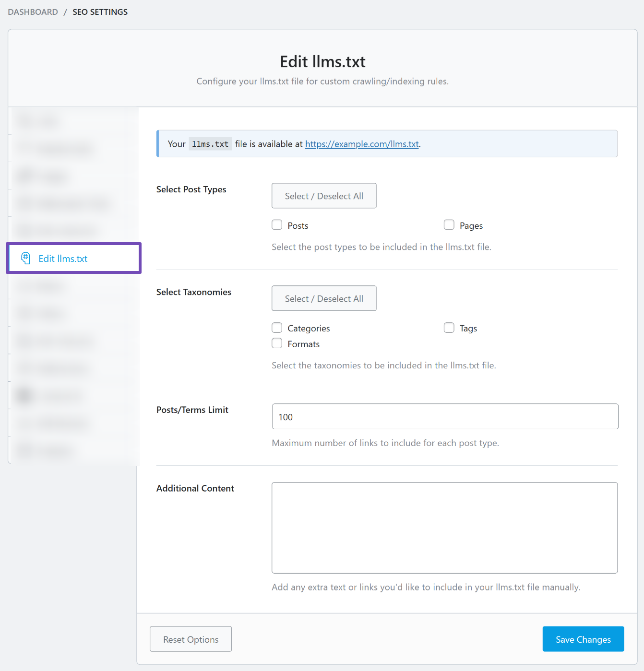Open the DASHBOARD breadcrumb

(x=32, y=12)
